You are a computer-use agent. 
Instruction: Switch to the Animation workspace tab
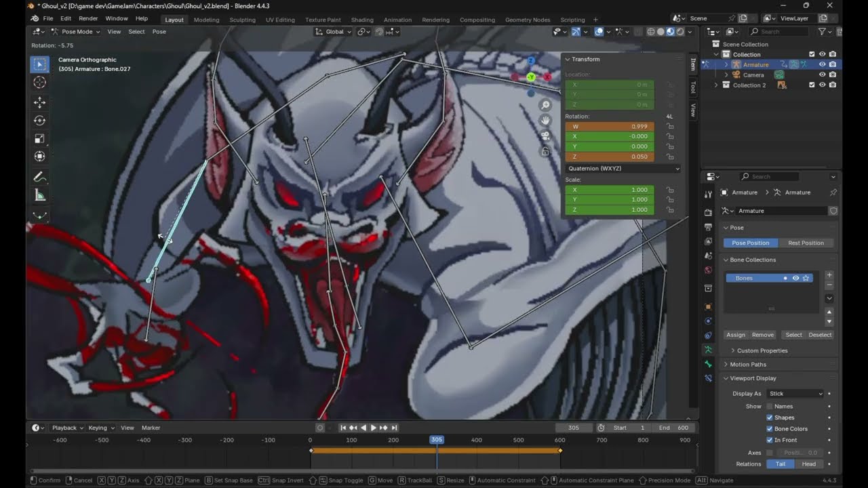(x=397, y=20)
